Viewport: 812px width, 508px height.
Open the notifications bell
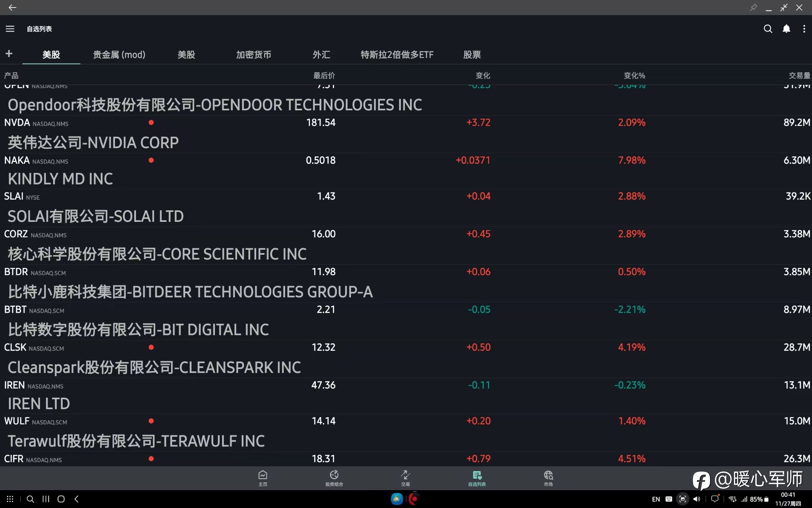point(786,29)
